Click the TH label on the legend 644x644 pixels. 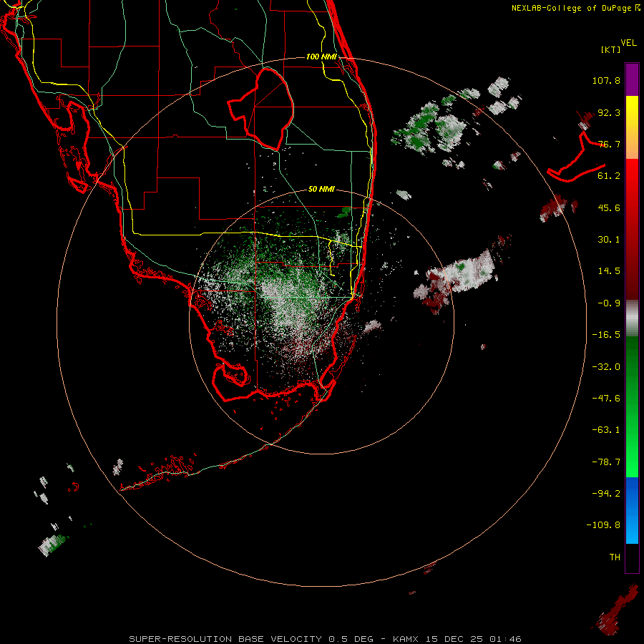(x=615, y=557)
